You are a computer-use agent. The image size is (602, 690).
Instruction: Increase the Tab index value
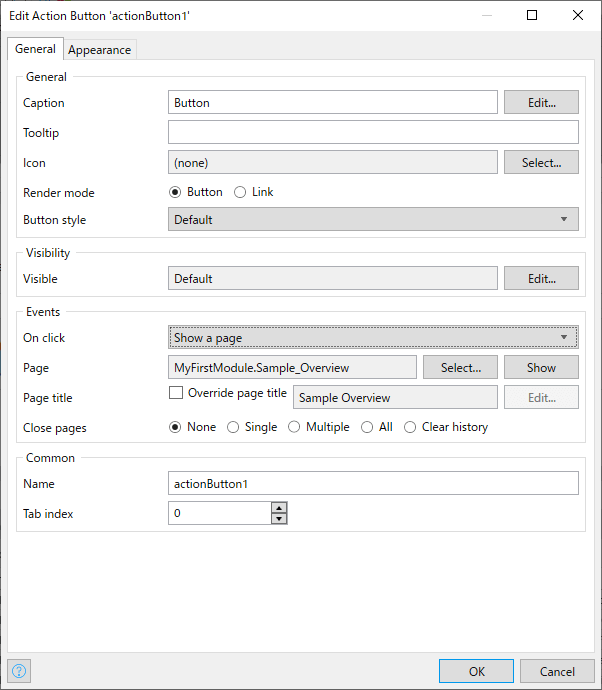(279, 508)
